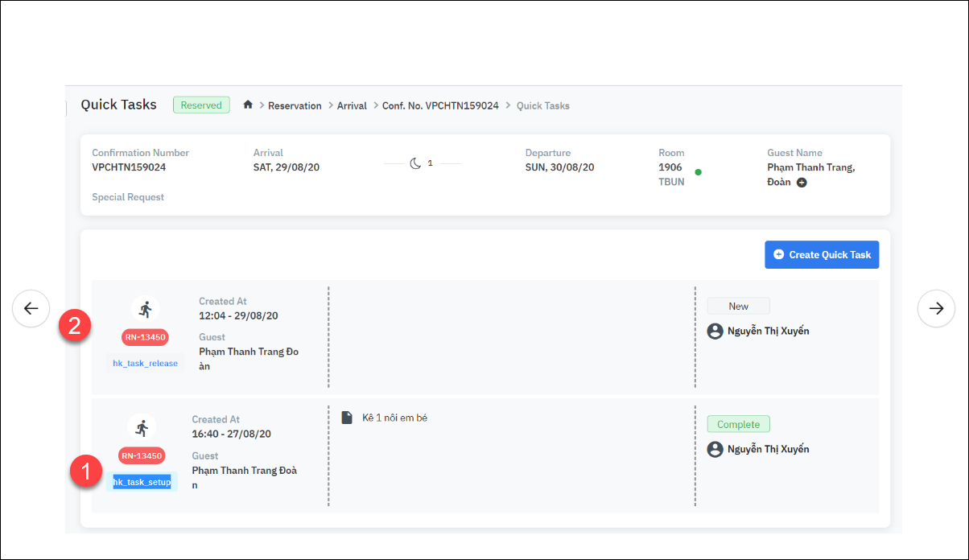969x560 pixels.
Task: Open Conf. No. VPCHTN159024 breadcrumb link
Action: point(440,105)
